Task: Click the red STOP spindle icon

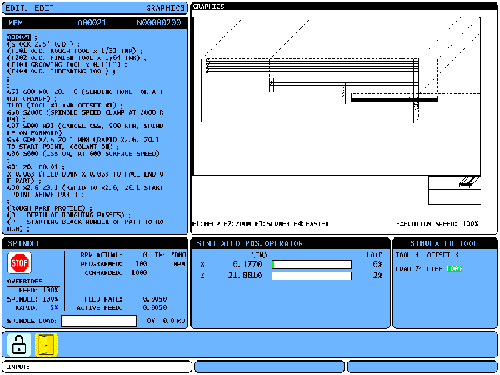Action: 19,263
